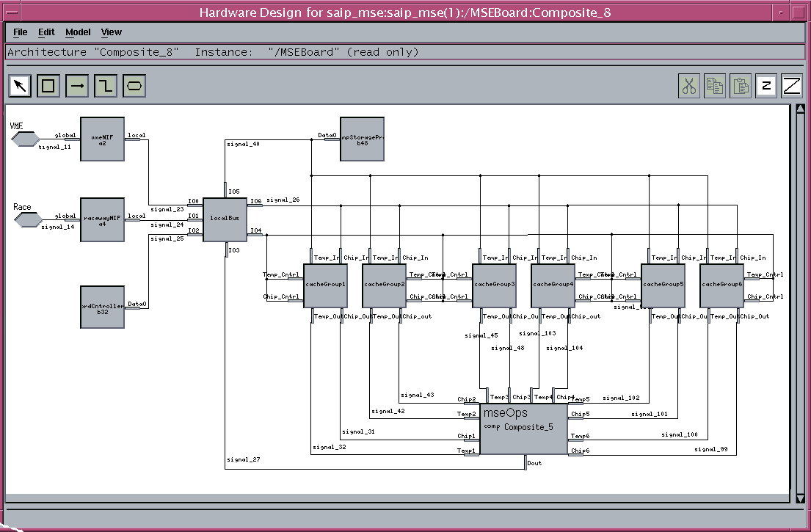The image size is (811, 532).
Task: Toggle the large Z zoom button
Action: (x=792, y=86)
